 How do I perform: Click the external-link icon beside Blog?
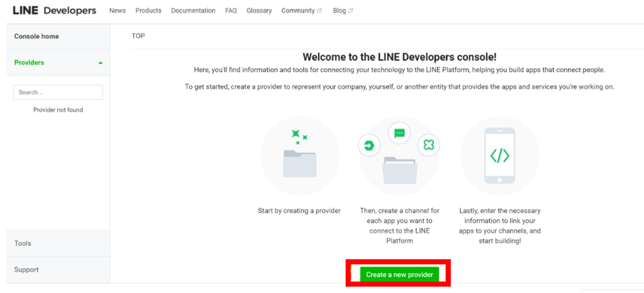point(350,11)
